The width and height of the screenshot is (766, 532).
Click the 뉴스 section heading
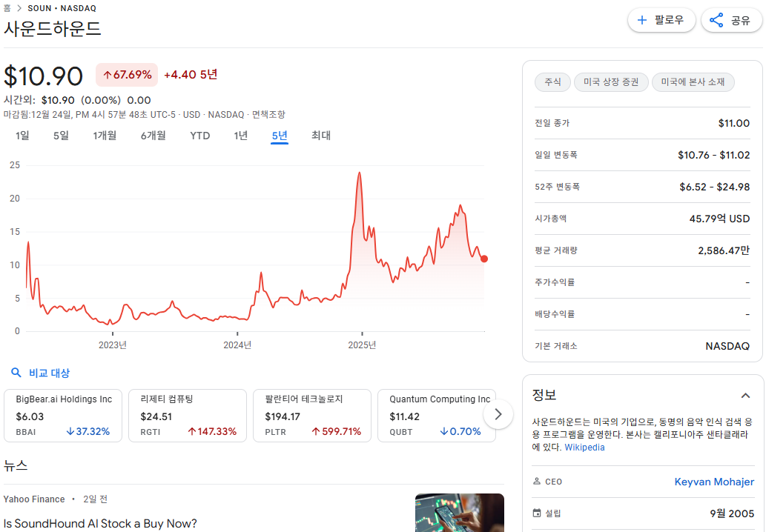(16, 465)
